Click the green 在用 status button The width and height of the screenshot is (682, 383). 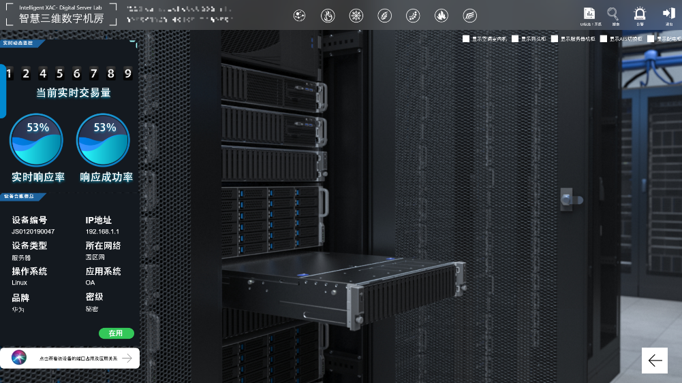pos(116,333)
